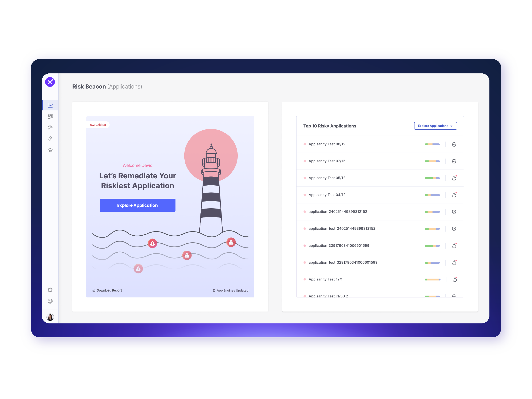Select the analytics line-chart icon in the sidebar
This screenshot has height=399, width=532.
tap(50, 105)
